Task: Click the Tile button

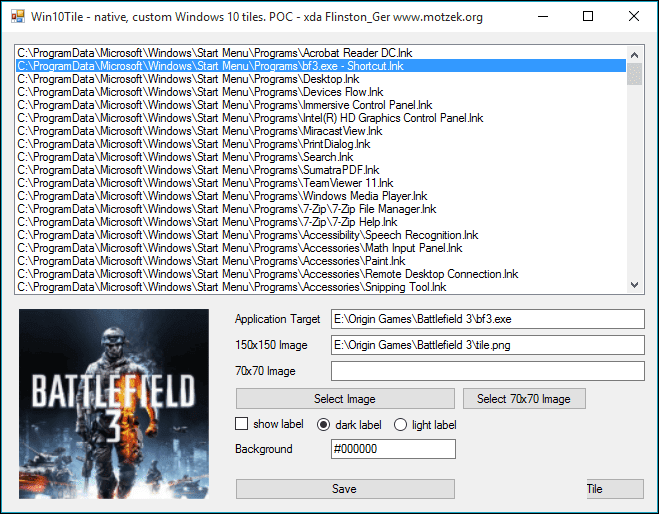Action: [x=615, y=489]
